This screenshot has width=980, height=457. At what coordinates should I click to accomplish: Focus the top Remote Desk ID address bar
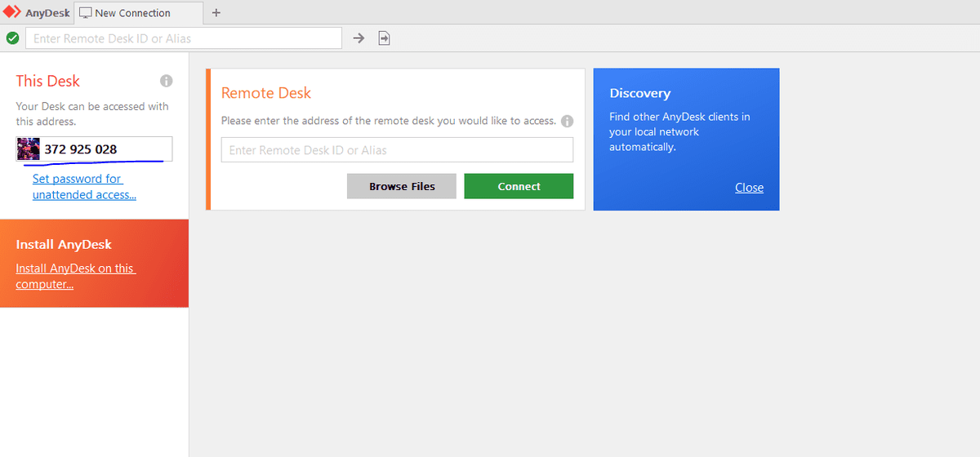(184, 38)
